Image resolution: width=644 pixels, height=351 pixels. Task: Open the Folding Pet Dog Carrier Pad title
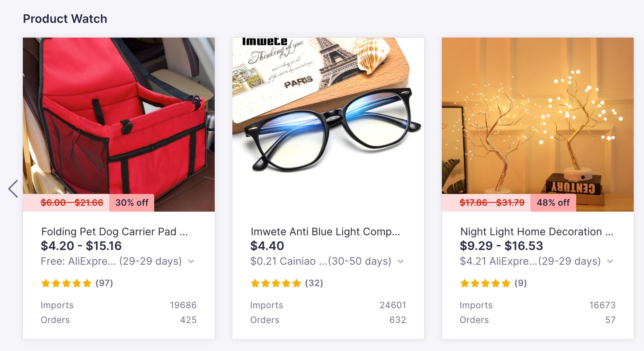tap(114, 232)
